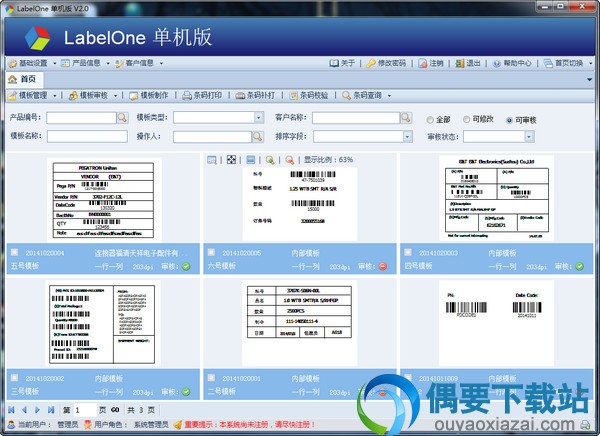
Task: Click the 重要提示 registration notice text
Action: tap(250, 425)
